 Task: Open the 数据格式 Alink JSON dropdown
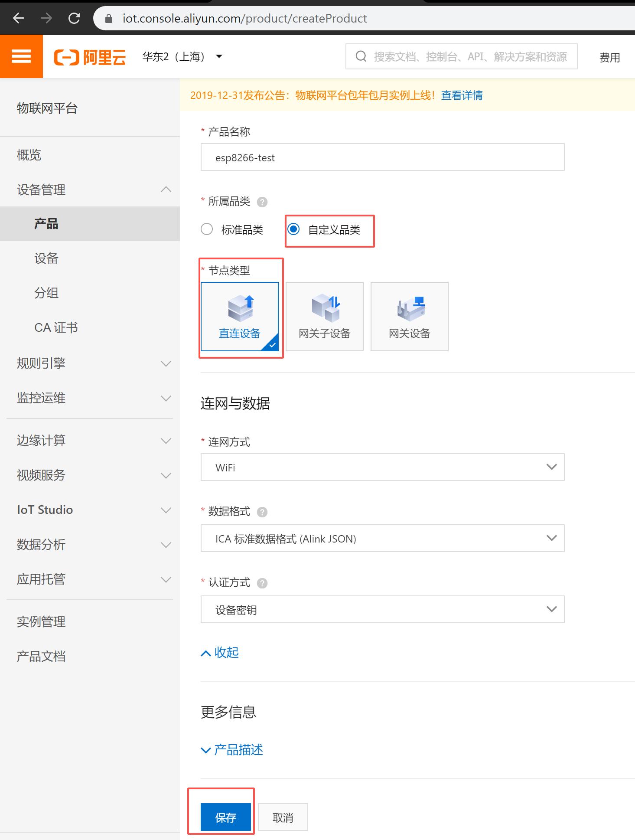click(x=382, y=538)
